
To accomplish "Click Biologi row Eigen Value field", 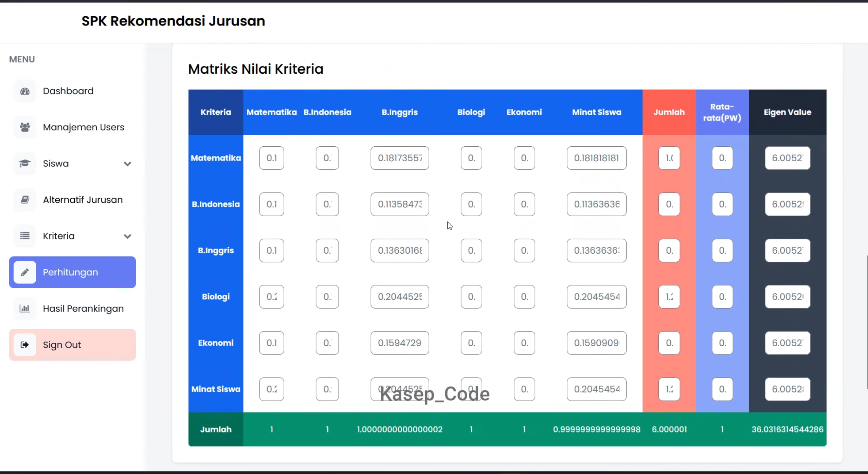I will (x=788, y=296).
